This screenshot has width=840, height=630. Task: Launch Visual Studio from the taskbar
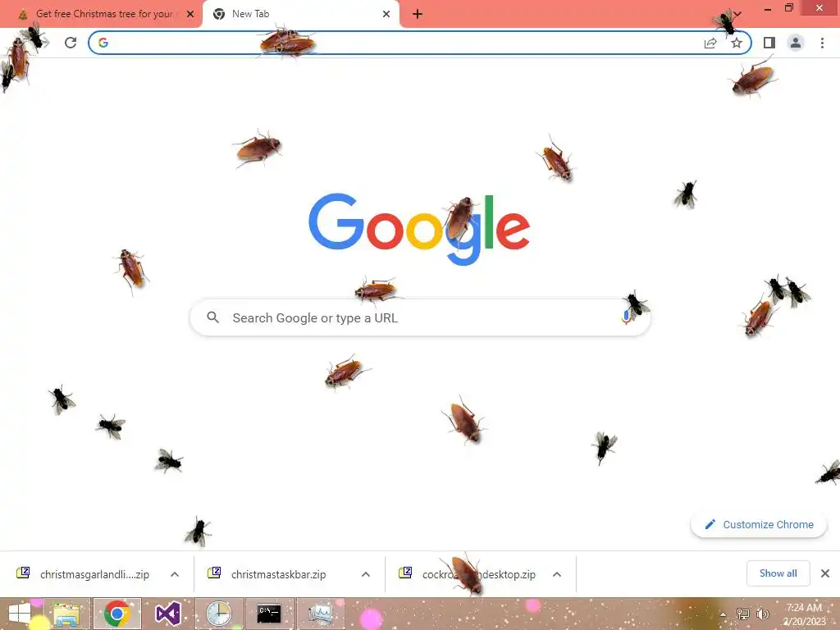(x=167, y=614)
